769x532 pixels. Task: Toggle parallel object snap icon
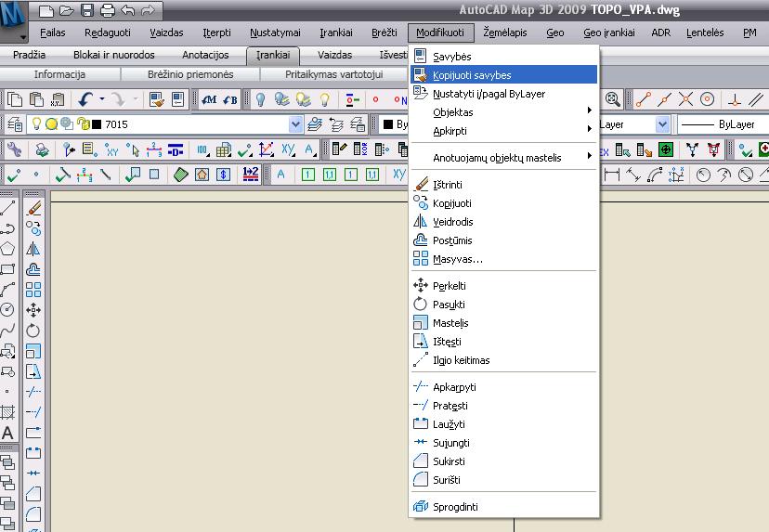pos(756,99)
